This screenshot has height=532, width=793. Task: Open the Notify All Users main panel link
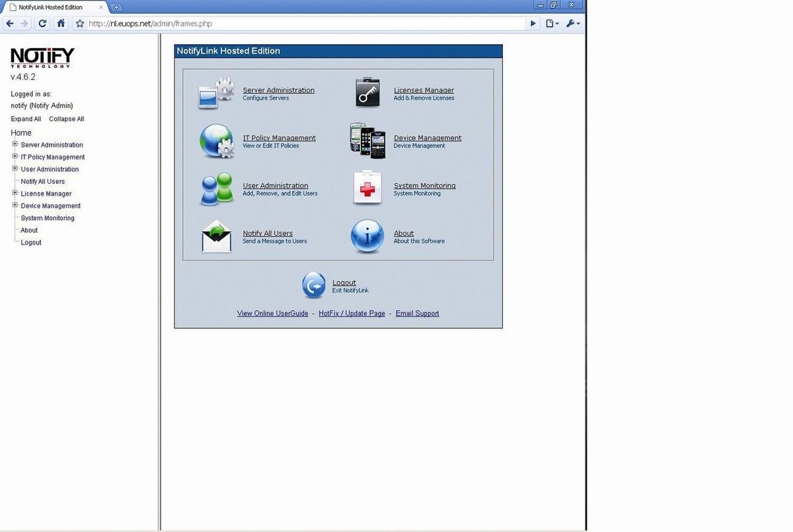[268, 233]
